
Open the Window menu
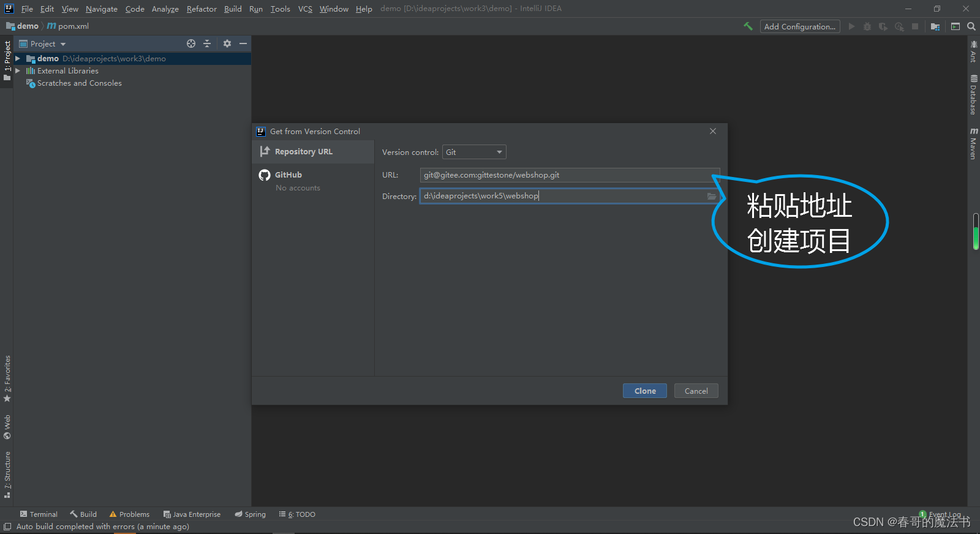pos(334,9)
